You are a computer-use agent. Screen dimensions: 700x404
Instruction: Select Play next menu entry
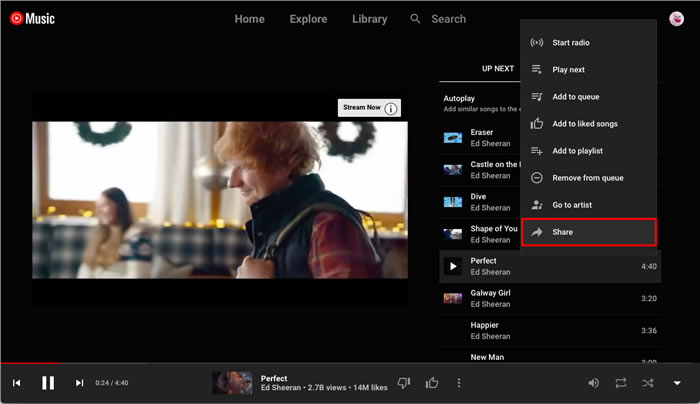point(588,70)
